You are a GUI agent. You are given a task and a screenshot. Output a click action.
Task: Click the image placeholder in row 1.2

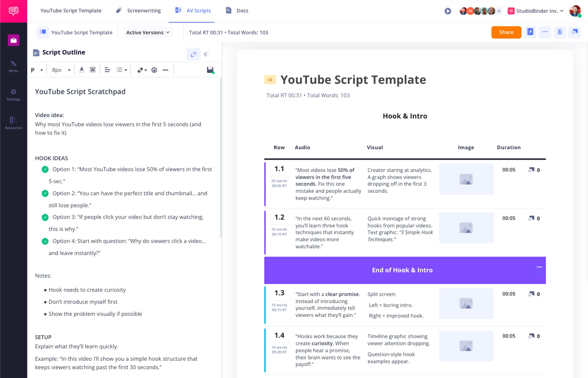tap(466, 228)
